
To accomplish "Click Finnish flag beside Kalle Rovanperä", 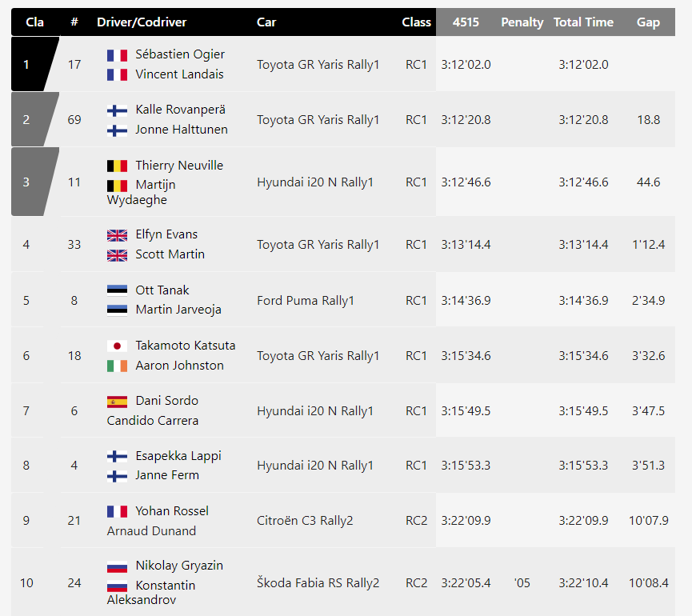I will [117, 110].
